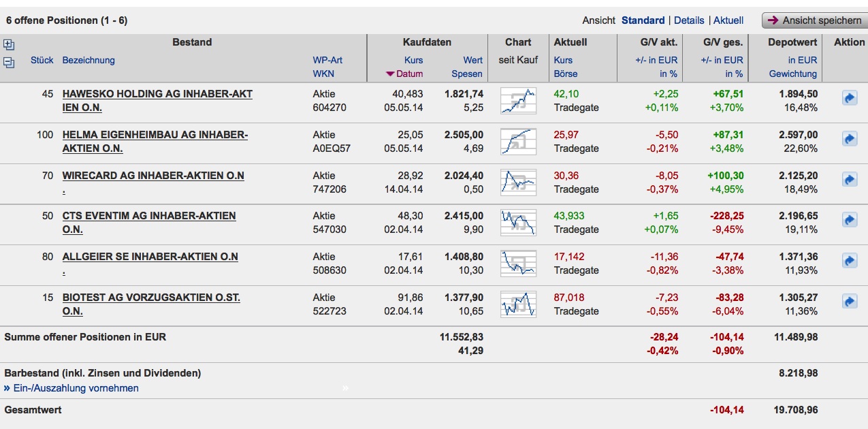This screenshot has width=868, height=429.
Task: Open the BIOTEST AG chart thumbnail
Action: [518, 304]
